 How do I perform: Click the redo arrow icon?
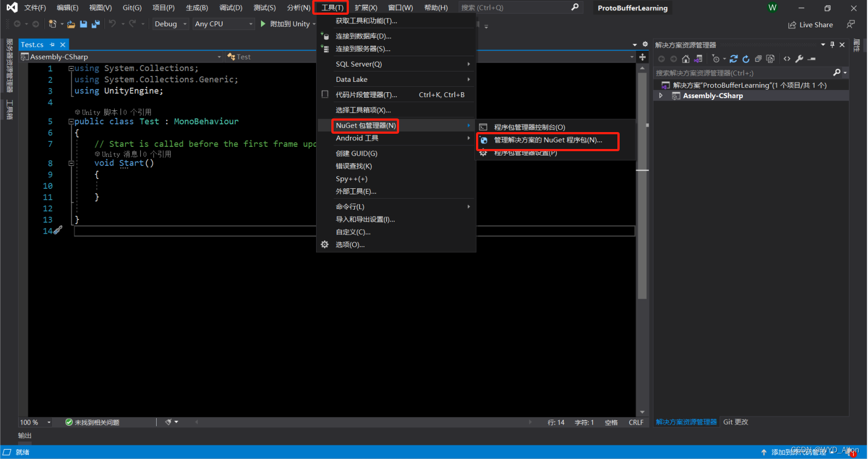[132, 23]
